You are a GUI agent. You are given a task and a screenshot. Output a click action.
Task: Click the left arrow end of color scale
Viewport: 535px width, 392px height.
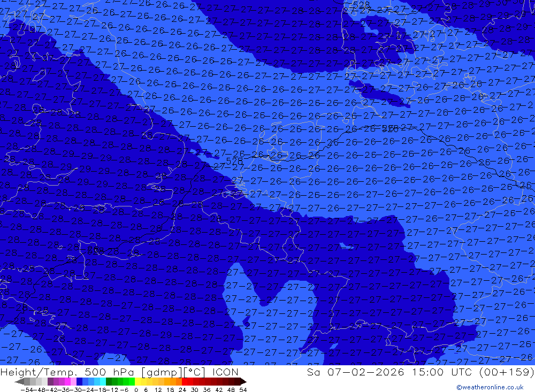pyautogui.click(x=19, y=381)
